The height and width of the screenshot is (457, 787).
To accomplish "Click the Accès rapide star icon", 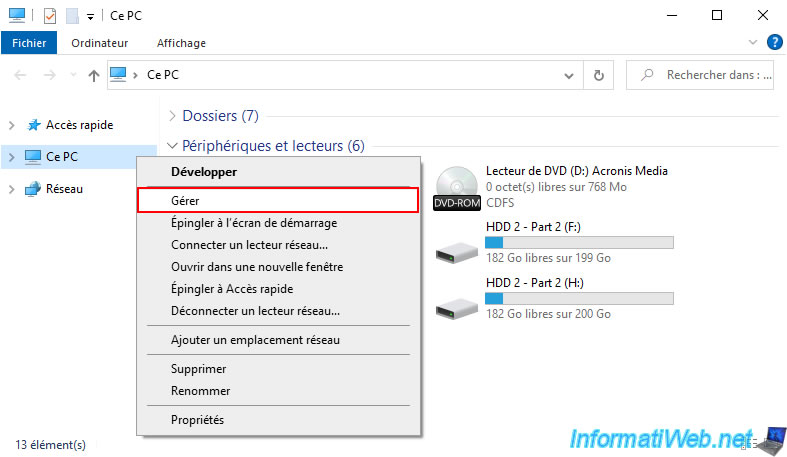I will tap(34, 125).
